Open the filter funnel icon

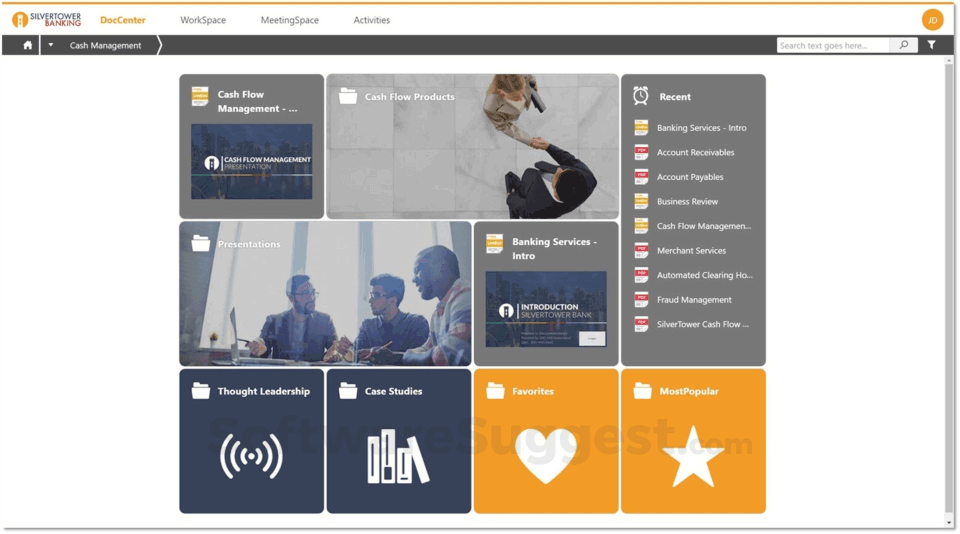[931, 45]
